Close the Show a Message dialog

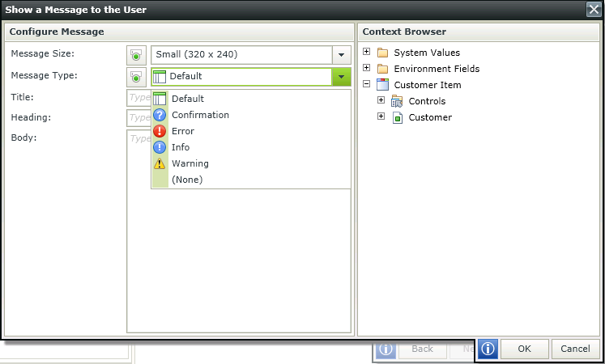pos(594,10)
